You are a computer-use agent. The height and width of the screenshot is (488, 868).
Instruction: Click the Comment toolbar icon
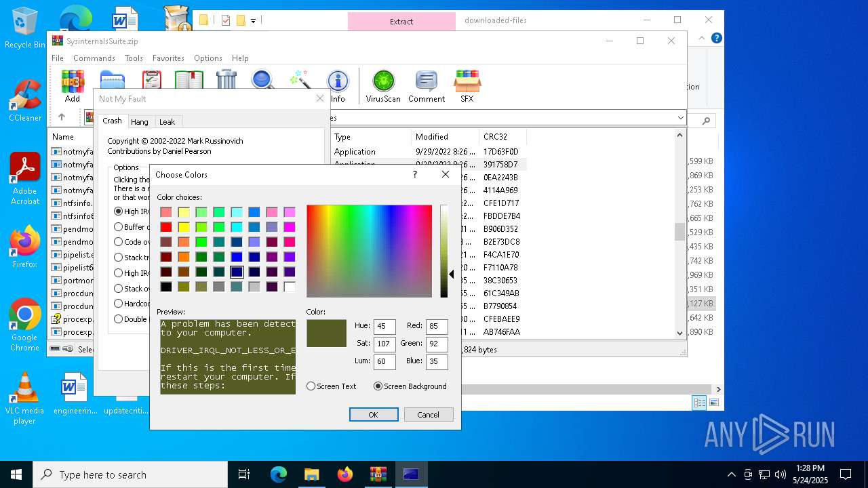(x=427, y=85)
